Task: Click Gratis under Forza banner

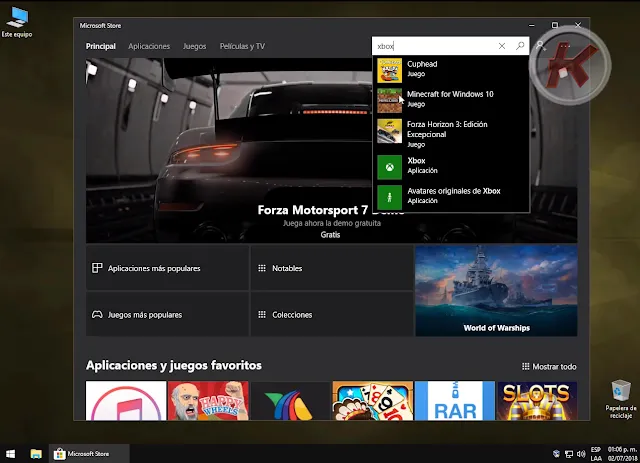Action: pos(330,235)
